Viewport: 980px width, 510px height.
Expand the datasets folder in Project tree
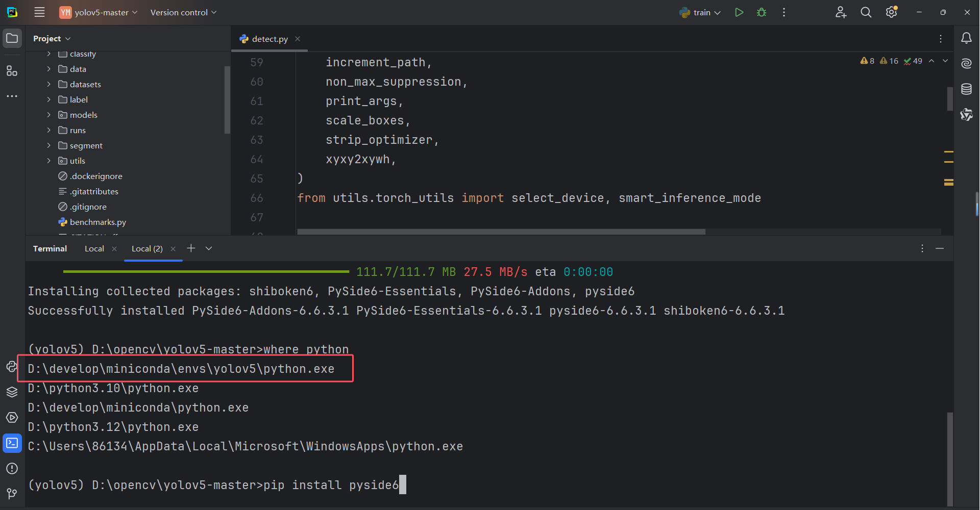(x=48, y=84)
